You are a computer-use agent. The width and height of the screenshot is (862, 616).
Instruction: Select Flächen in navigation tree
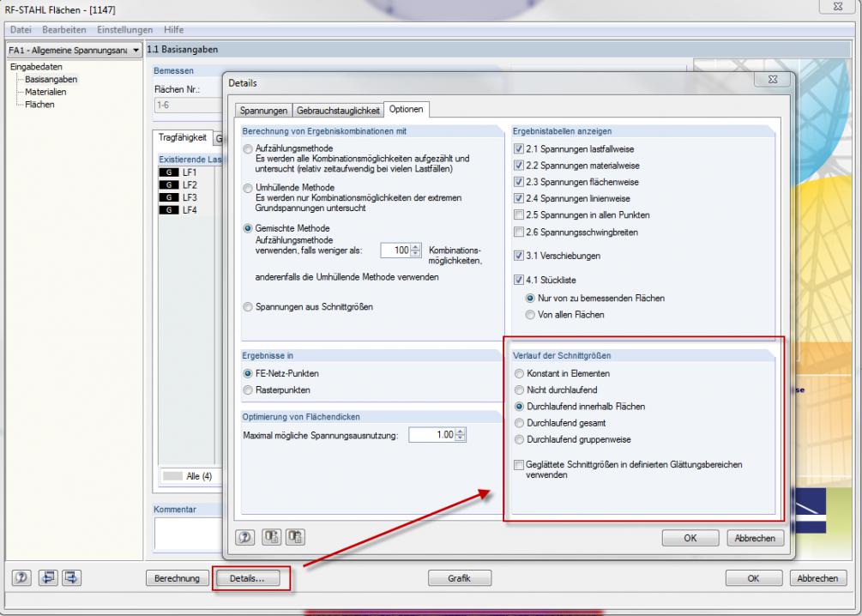click(39, 105)
